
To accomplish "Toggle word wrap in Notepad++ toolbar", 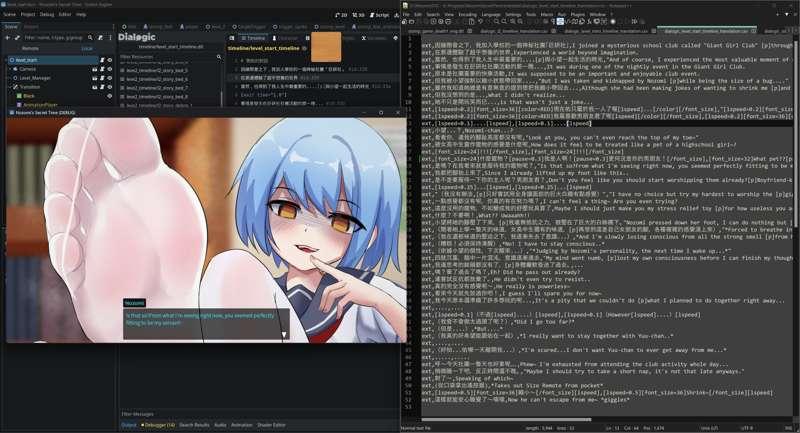I will tap(560, 21).
